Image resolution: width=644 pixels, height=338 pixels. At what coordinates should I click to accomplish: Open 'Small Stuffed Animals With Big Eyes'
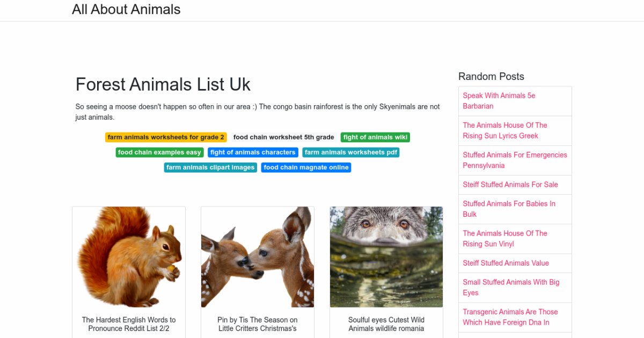click(x=511, y=287)
